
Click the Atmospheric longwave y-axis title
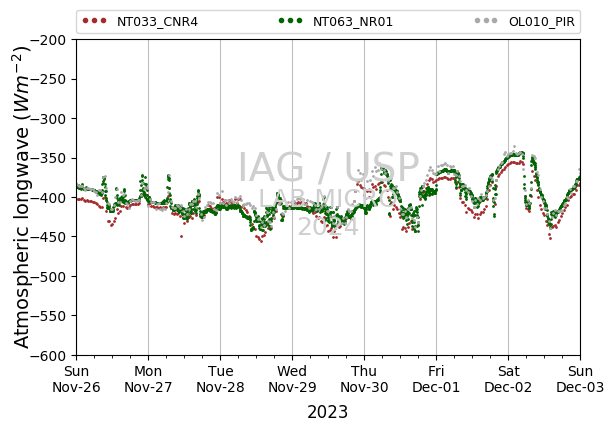coord(22,197)
